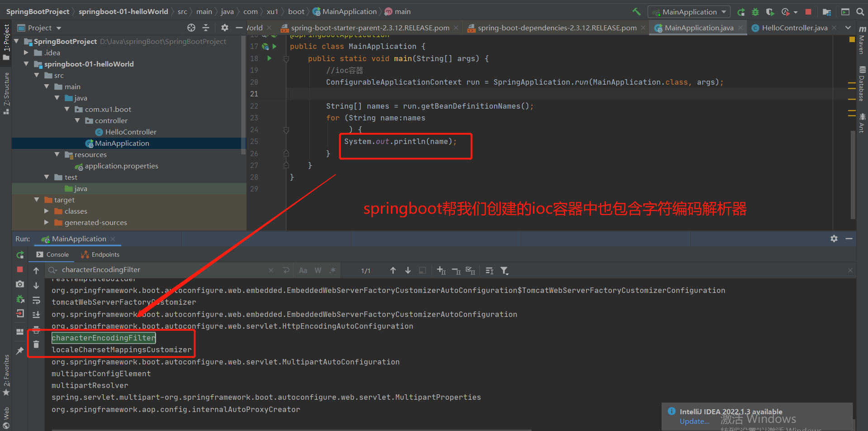
Task: Open Project Structure dialog icon
Action: point(827,12)
